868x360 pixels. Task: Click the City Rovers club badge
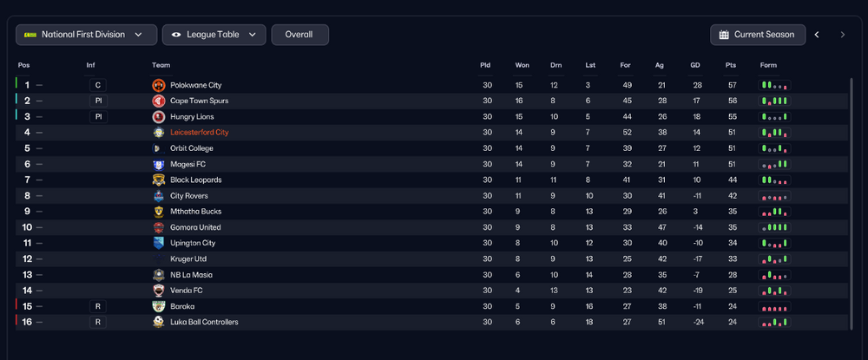coord(158,196)
